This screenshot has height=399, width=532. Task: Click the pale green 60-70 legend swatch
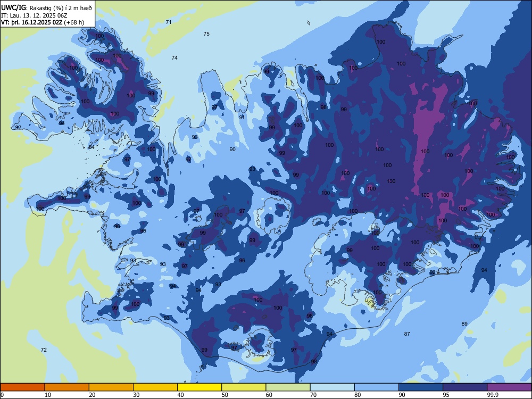coord(288,387)
